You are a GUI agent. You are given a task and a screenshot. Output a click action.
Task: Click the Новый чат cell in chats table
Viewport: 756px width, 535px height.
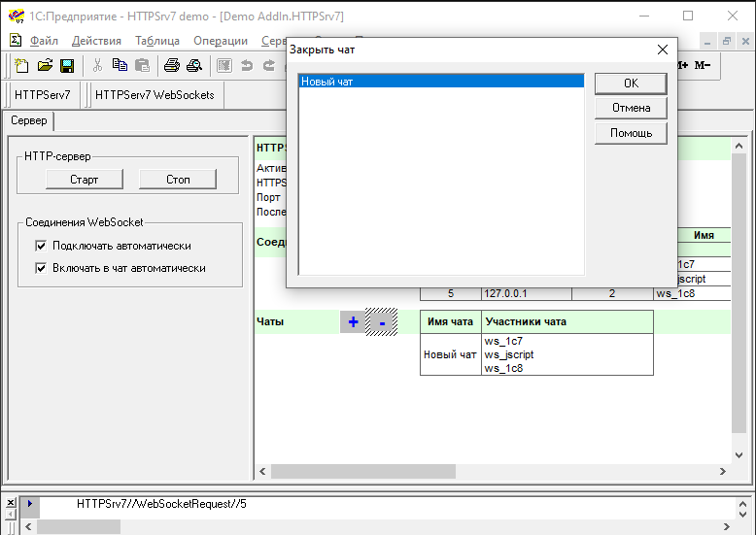click(450, 354)
